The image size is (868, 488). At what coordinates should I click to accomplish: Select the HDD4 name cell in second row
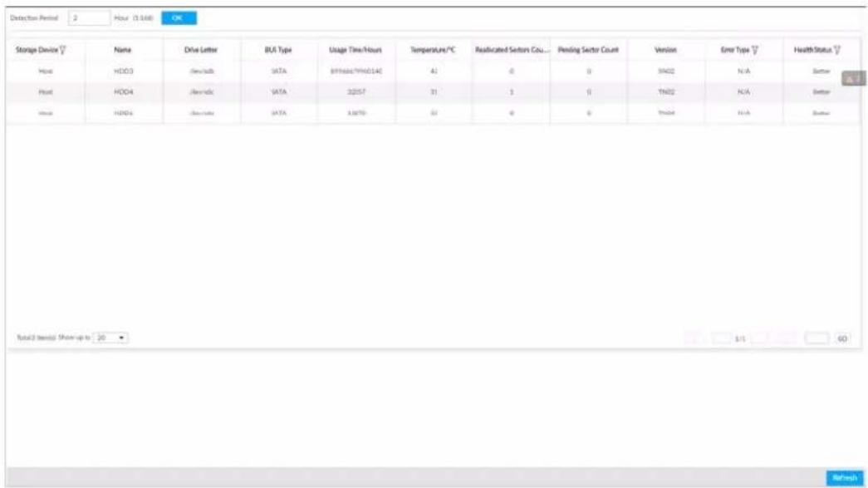pyautogui.click(x=124, y=92)
